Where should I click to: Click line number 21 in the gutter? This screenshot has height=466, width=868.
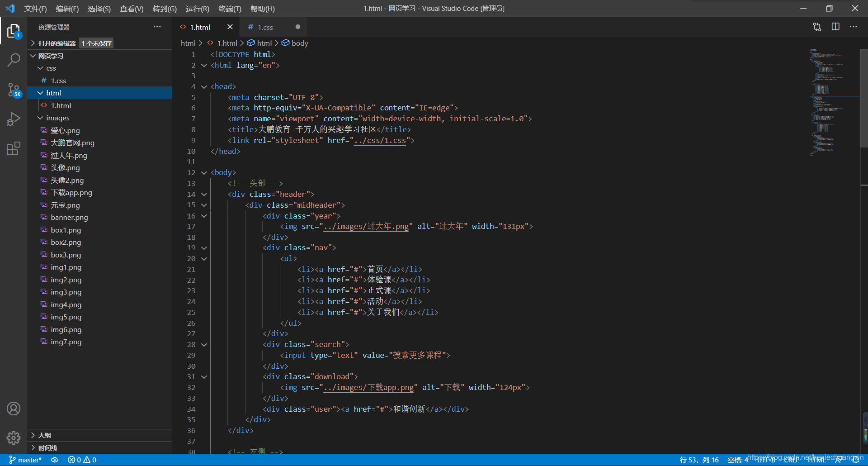point(191,269)
